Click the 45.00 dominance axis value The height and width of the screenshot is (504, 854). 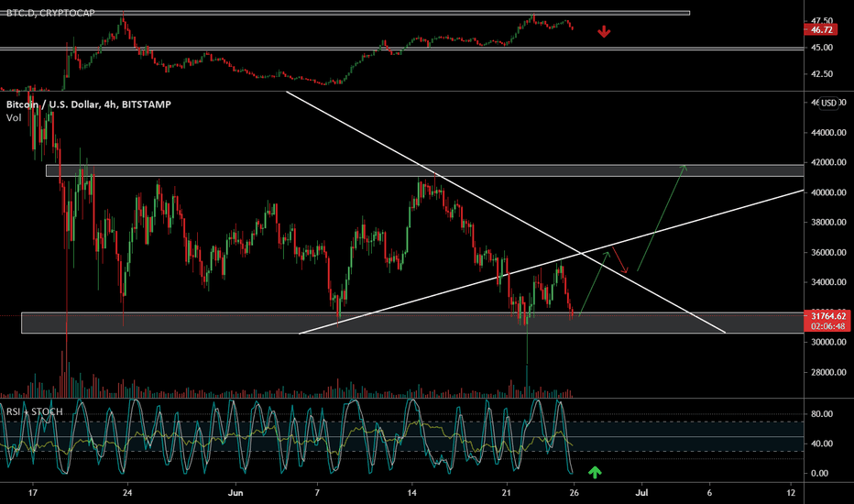pos(822,48)
